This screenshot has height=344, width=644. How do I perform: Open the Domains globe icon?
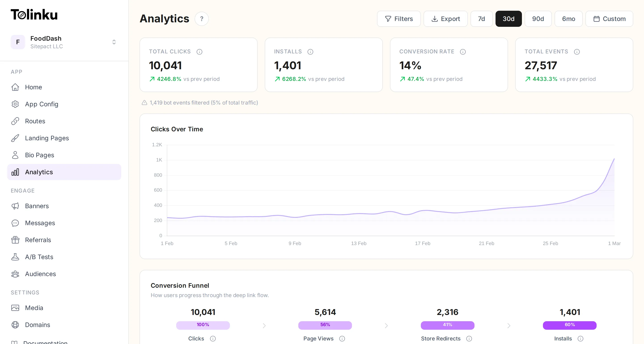pyautogui.click(x=15, y=325)
